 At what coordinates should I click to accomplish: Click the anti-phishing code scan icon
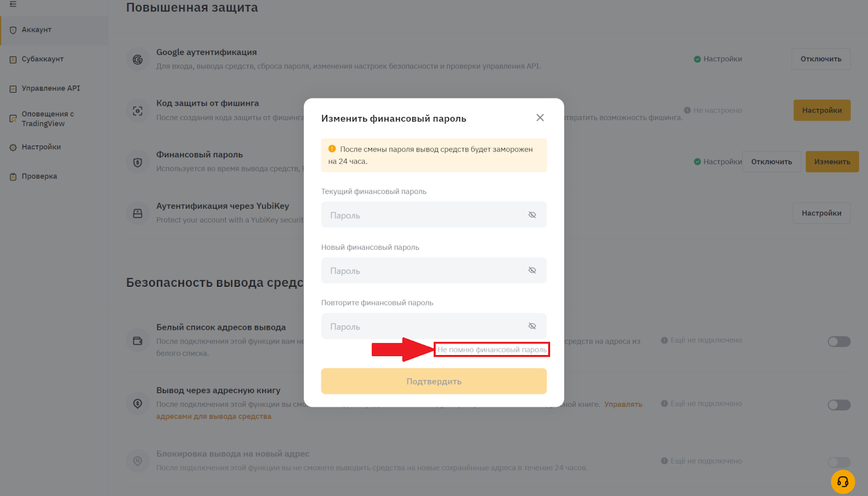138,111
